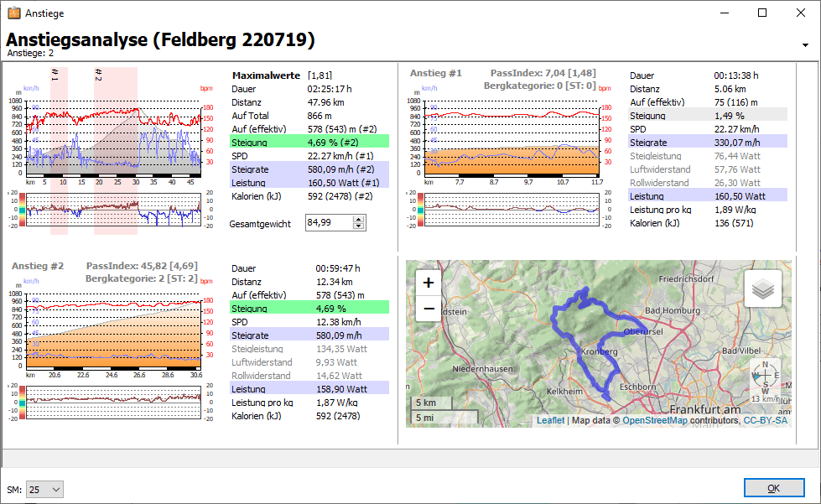The height and width of the screenshot is (504, 821).
Task: Click the Kalorien 592 (2478) (#2) value
Action: (x=340, y=196)
